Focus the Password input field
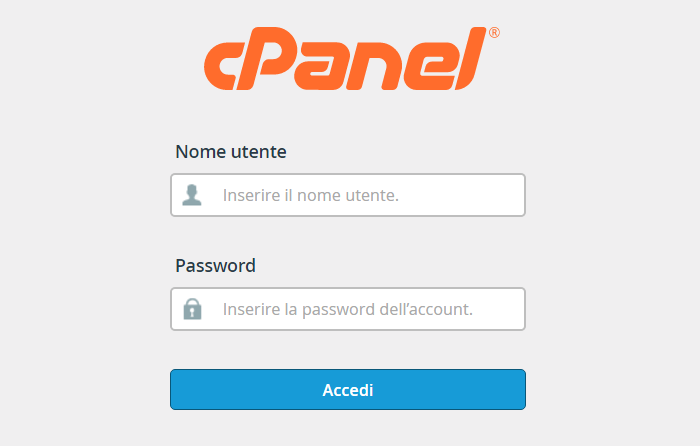 348,309
